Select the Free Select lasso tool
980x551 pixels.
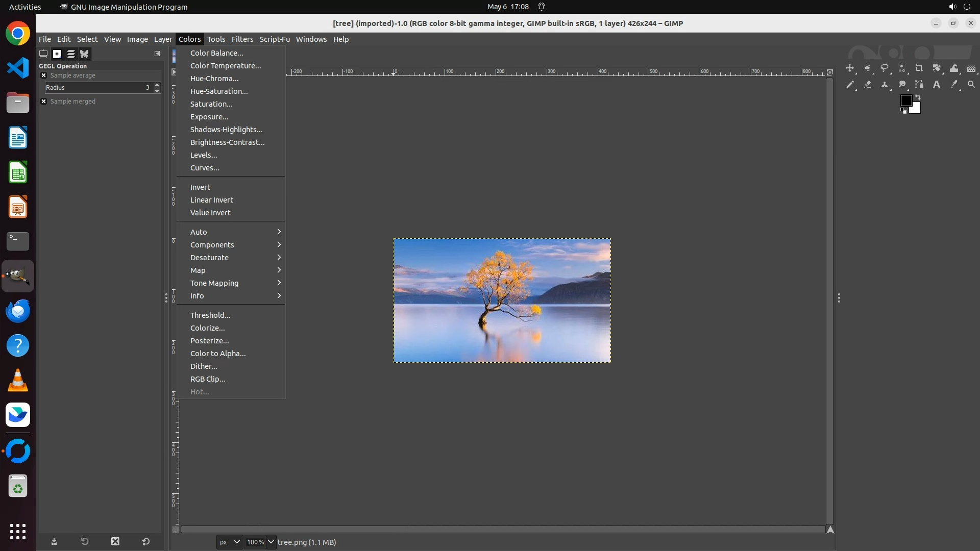[885, 68]
